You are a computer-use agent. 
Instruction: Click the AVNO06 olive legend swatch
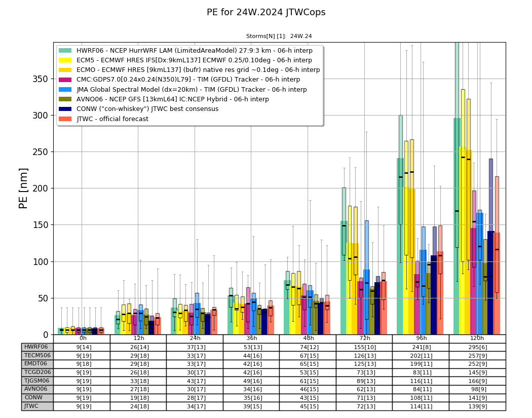point(65,99)
